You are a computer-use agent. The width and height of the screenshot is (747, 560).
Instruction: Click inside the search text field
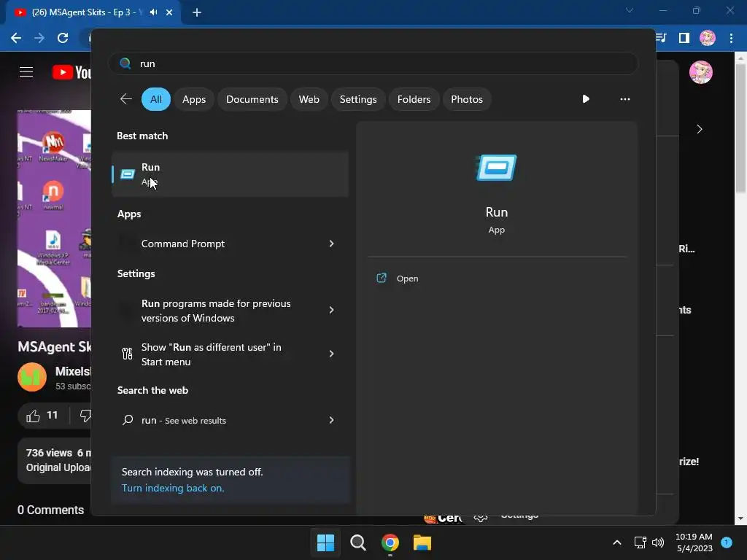click(x=373, y=63)
